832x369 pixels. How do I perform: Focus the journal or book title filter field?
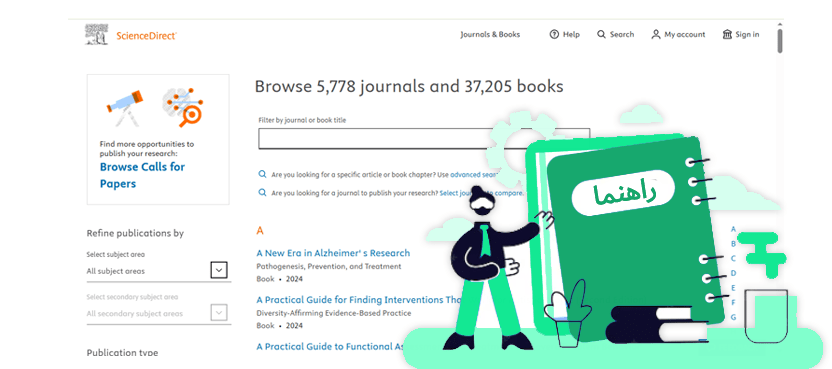click(x=424, y=139)
